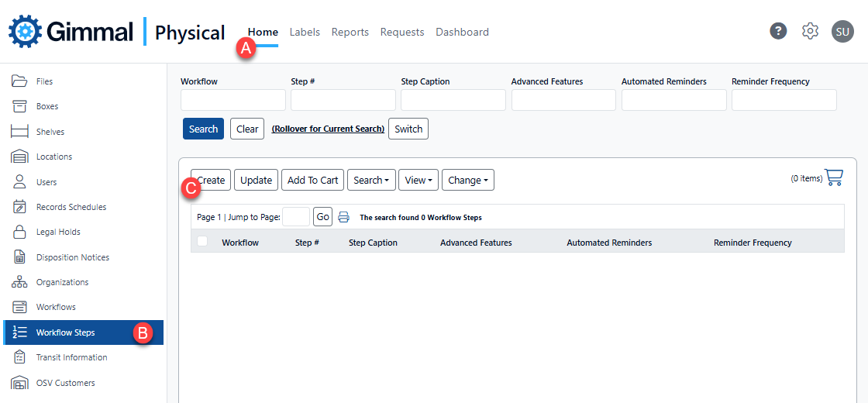Click the Workflow filter input field

pyautogui.click(x=232, y=100)
